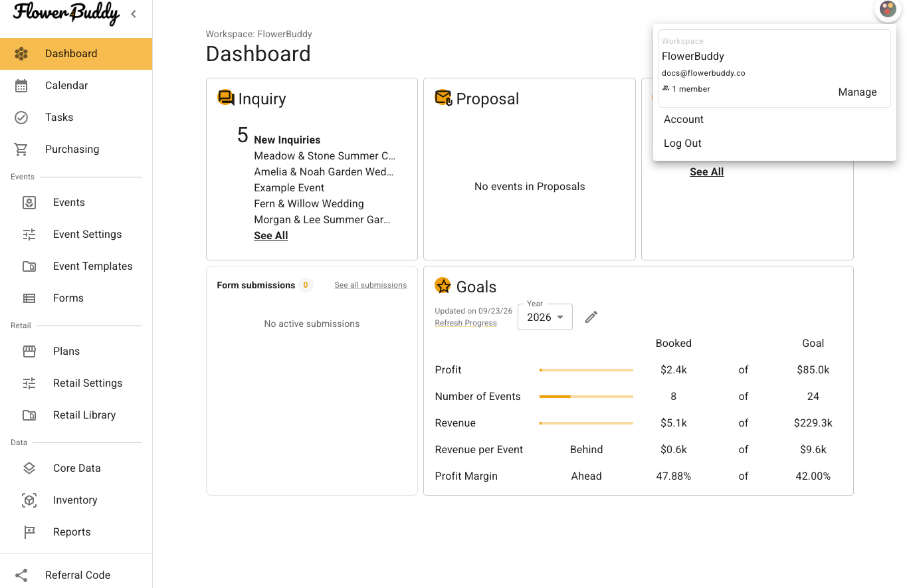
Task: Click the Forms list icon
Action: point(29,298)
